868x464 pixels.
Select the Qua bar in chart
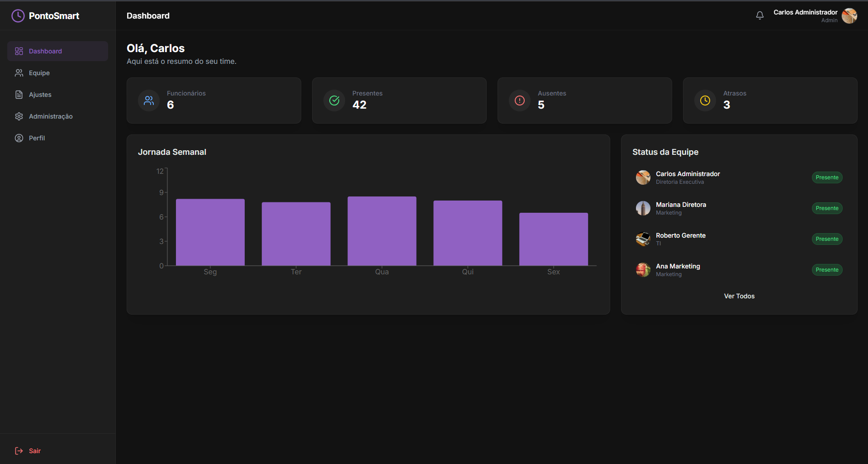[x=382, y=231]
